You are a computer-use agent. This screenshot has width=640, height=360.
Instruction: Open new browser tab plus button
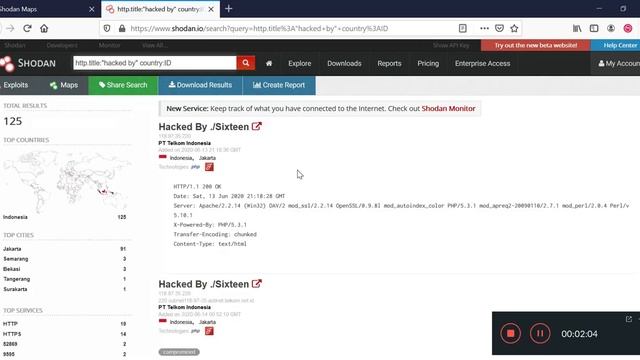click(229, 9)
